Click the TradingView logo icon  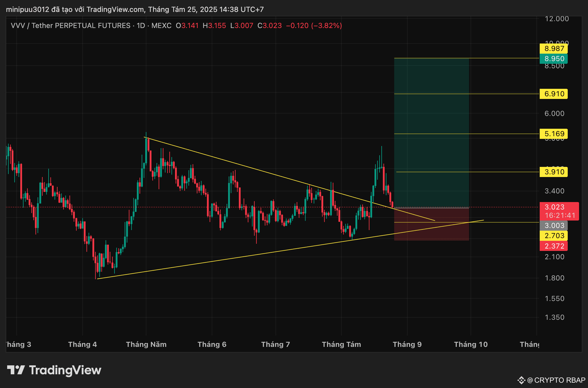click(x=16, y=370)
